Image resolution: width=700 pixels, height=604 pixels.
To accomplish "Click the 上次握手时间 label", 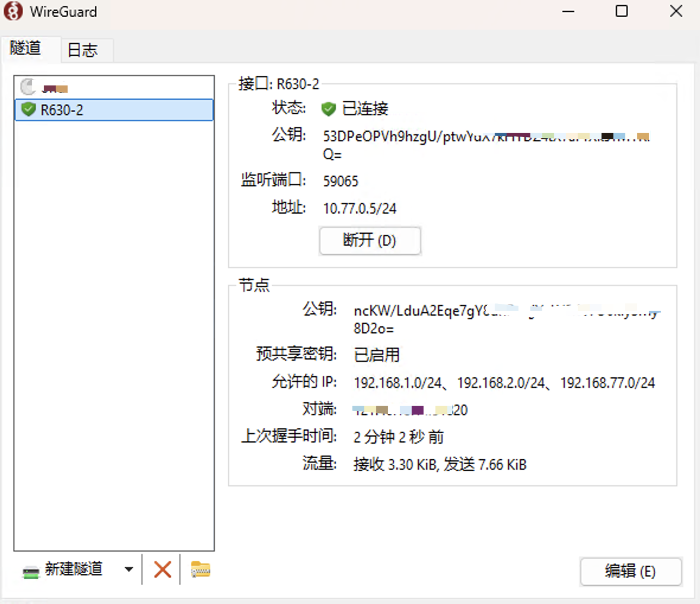I will pyautogui.click(x=289, y=435).
